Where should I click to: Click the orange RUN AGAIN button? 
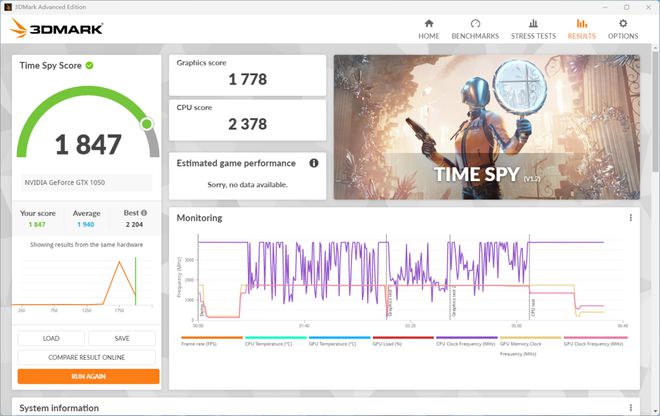88,376
